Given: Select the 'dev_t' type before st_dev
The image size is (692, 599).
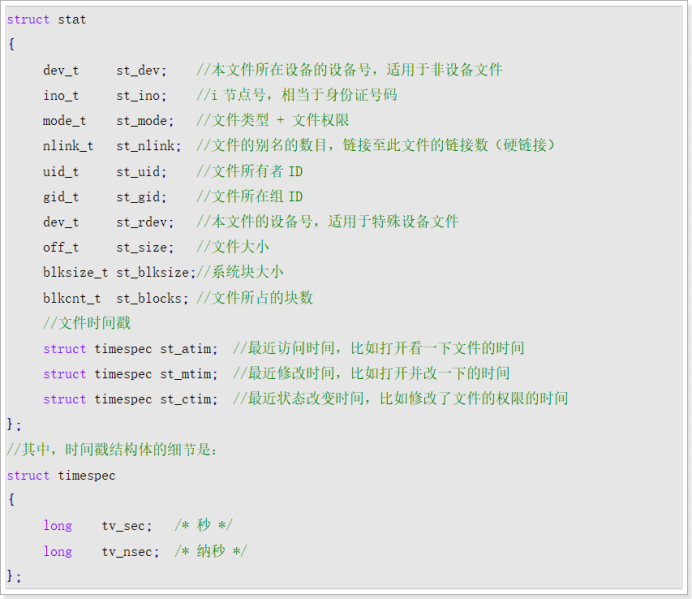Looking at the screenshot, I should tap(61, 70).
